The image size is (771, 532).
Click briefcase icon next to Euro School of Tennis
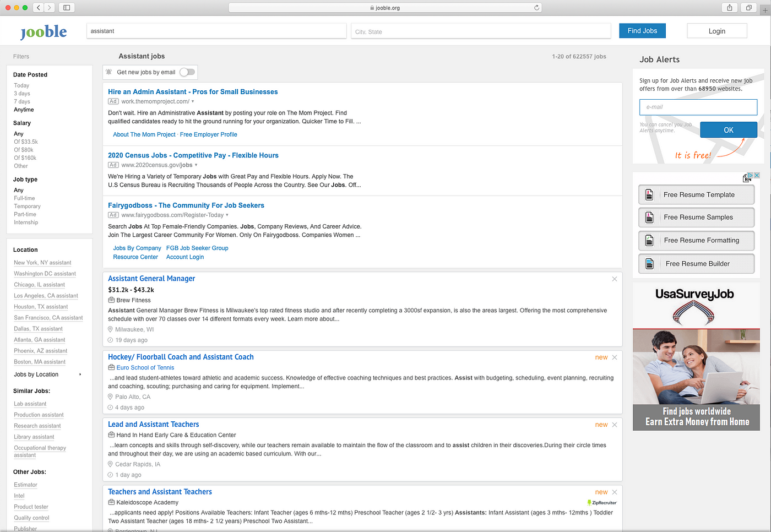click(111, 367)
